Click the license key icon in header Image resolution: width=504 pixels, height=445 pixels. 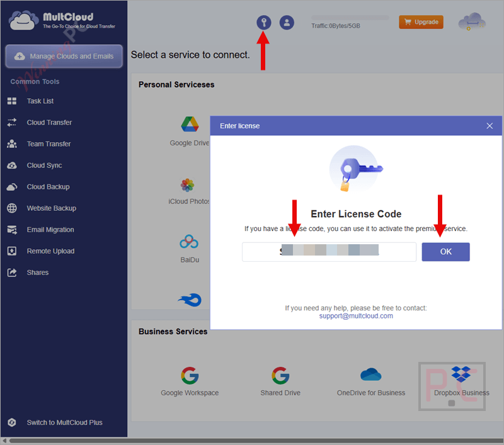tap(263, 23)
